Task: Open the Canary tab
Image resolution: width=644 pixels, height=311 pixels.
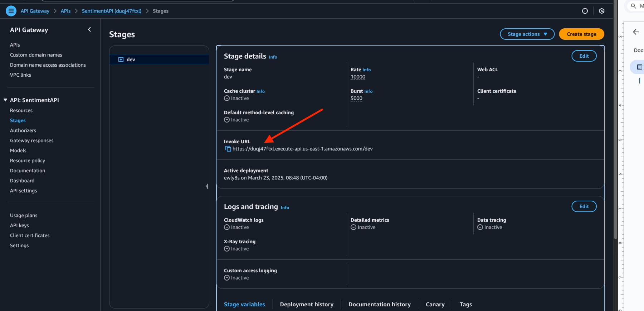Action: [435, 304]
